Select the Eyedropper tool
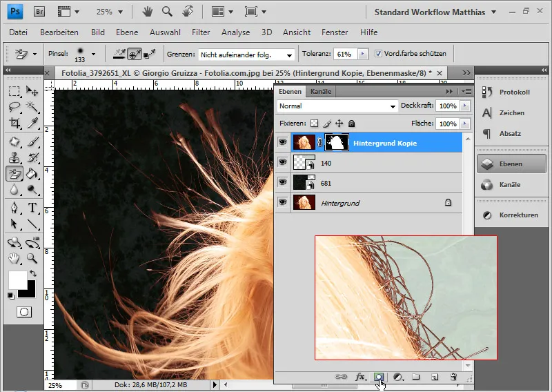The width and height of the screenshot is (552, 392). (32, 123)
